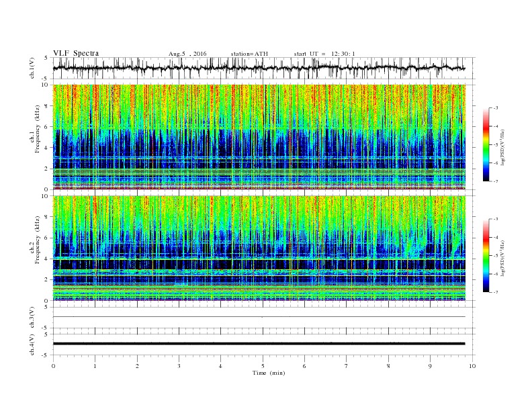Viewport: 532px width, 411px height.
Task: Click the "-3" tick on ch.1 colorbar
Action: (496, 108)
